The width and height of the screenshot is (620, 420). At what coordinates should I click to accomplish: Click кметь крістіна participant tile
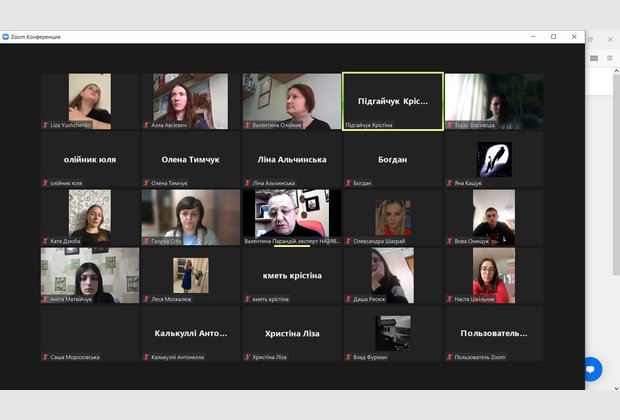[x=292, y=275]
